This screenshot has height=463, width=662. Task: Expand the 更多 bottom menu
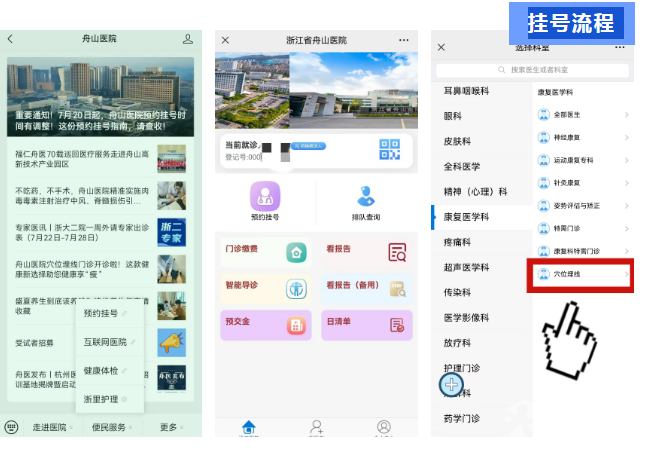(171, 427)
